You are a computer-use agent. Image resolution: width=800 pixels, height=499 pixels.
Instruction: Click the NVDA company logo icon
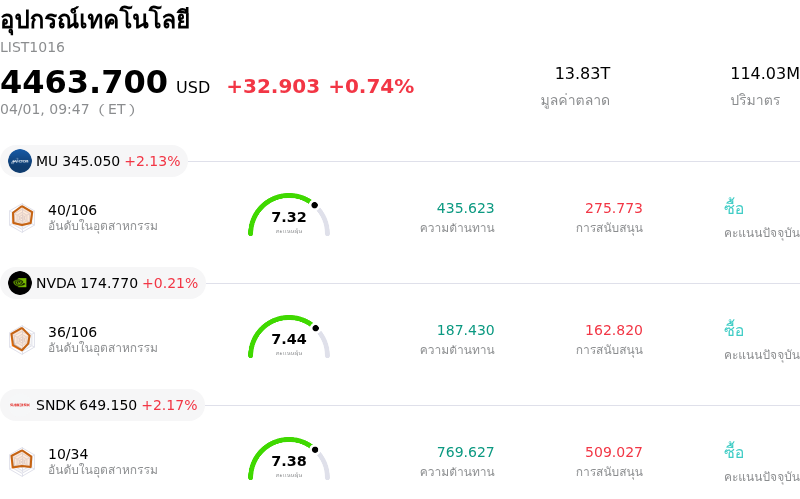pos(20,283)
